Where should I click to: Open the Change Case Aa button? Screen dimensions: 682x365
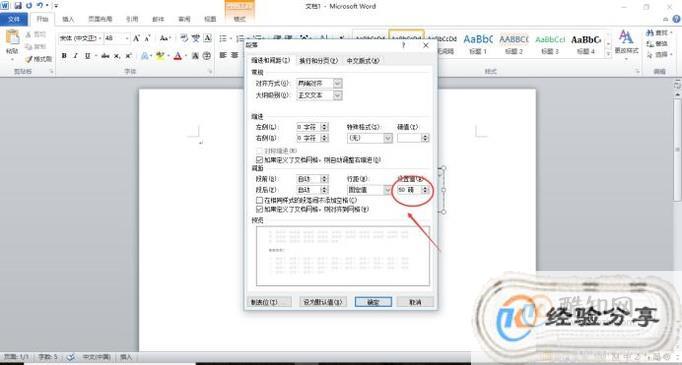(164, 38)
